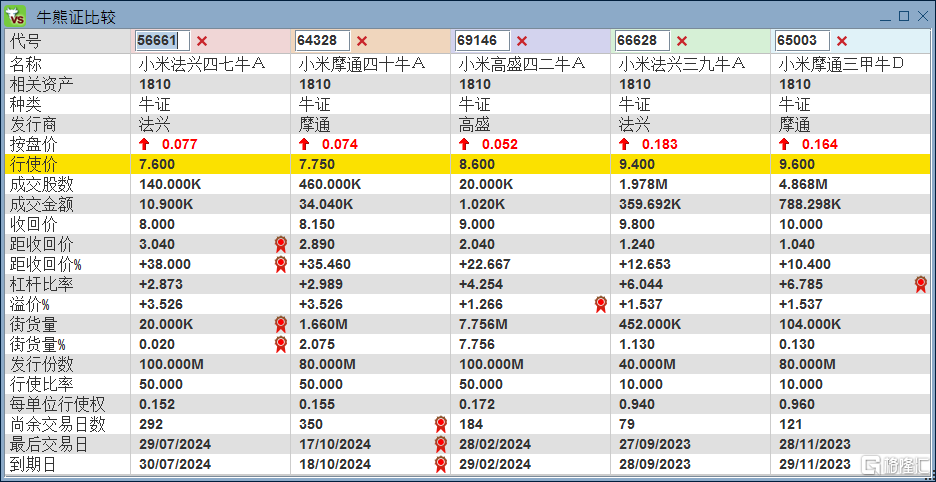
Task: Click the award ribbon beside +6.785 杠杆比率
Action: tap(921, 284)
